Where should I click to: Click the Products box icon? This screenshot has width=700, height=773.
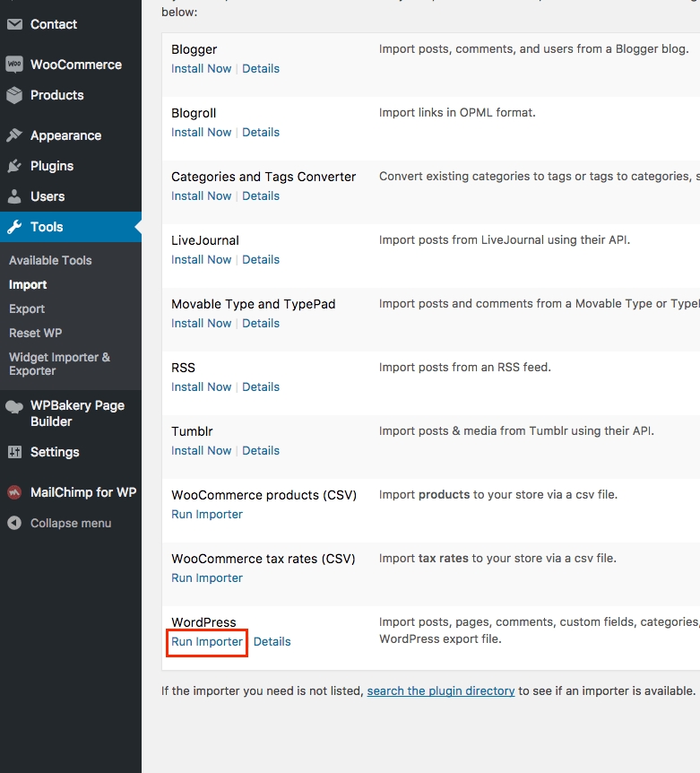14,95
